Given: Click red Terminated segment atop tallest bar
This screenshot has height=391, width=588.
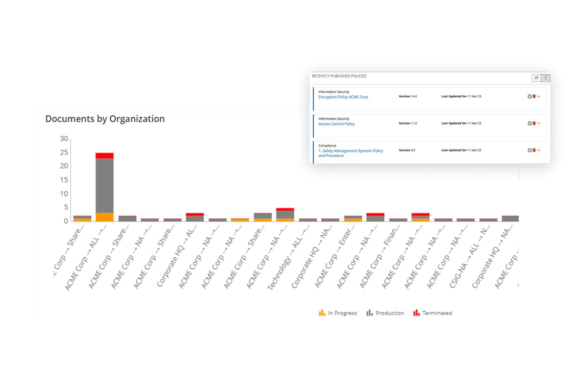Looking at the screenshot, I should (105, 156).
